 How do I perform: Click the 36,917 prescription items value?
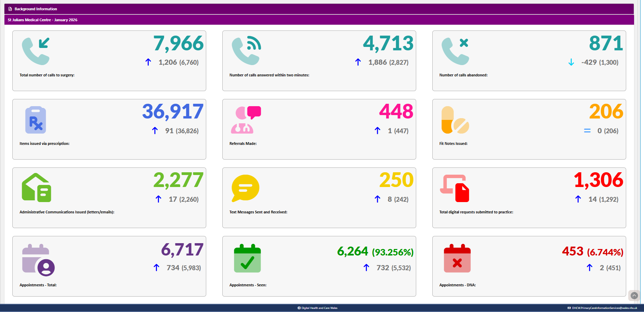click(173, 112)
